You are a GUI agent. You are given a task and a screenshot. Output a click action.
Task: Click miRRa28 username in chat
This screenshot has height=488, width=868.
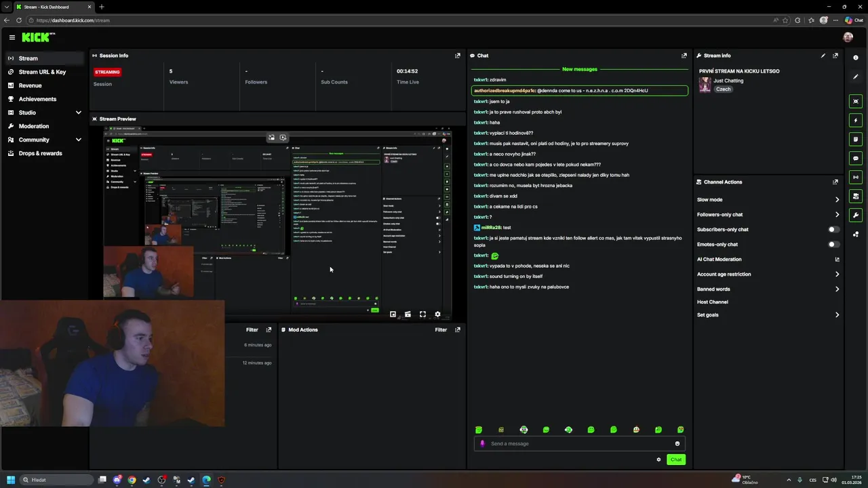click(491, 228)
